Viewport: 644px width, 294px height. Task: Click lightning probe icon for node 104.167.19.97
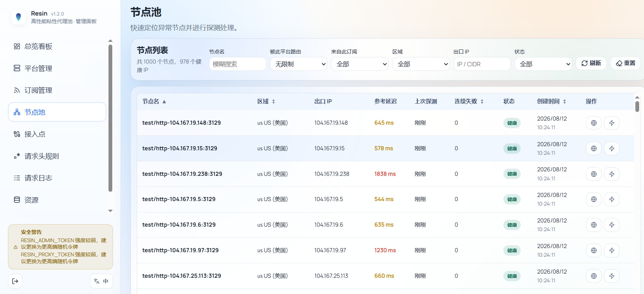tap(612, 250)
